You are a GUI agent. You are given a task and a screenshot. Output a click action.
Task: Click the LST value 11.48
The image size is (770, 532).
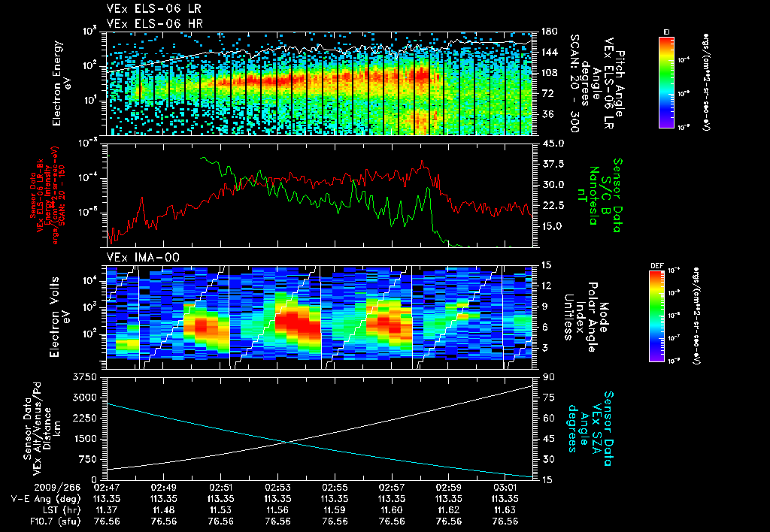tap(163, 510)
